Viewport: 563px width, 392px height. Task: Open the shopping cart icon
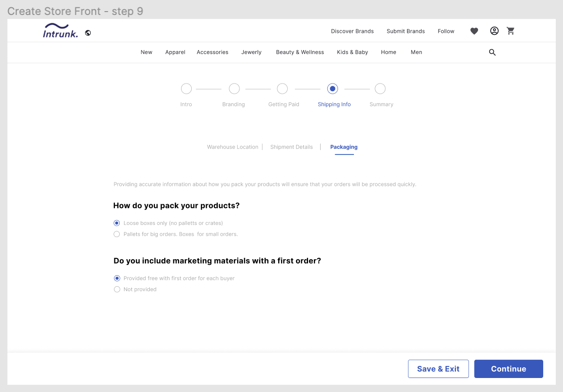click(510, 31)
